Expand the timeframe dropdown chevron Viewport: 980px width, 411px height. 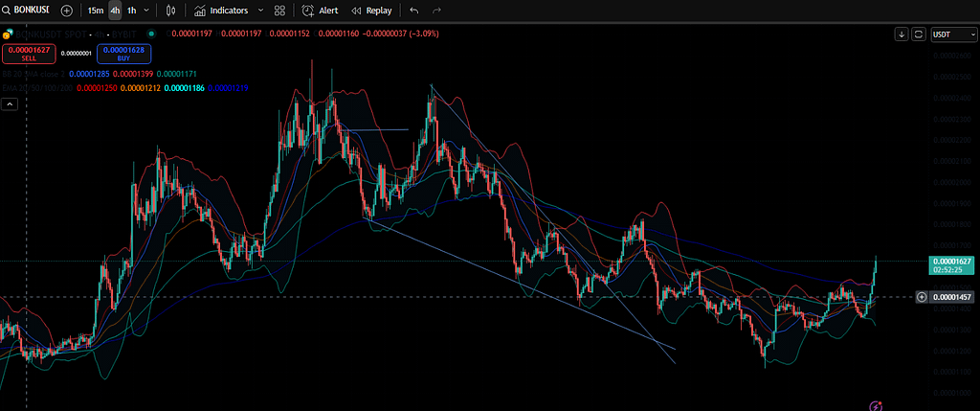point(145,11)
